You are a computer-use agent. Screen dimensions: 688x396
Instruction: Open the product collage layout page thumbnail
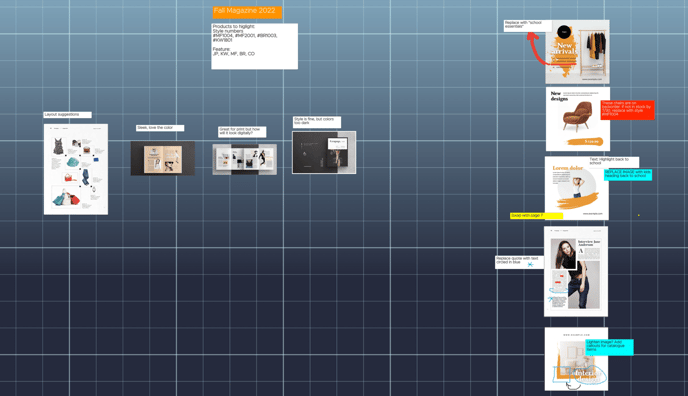tap(76, 169)
